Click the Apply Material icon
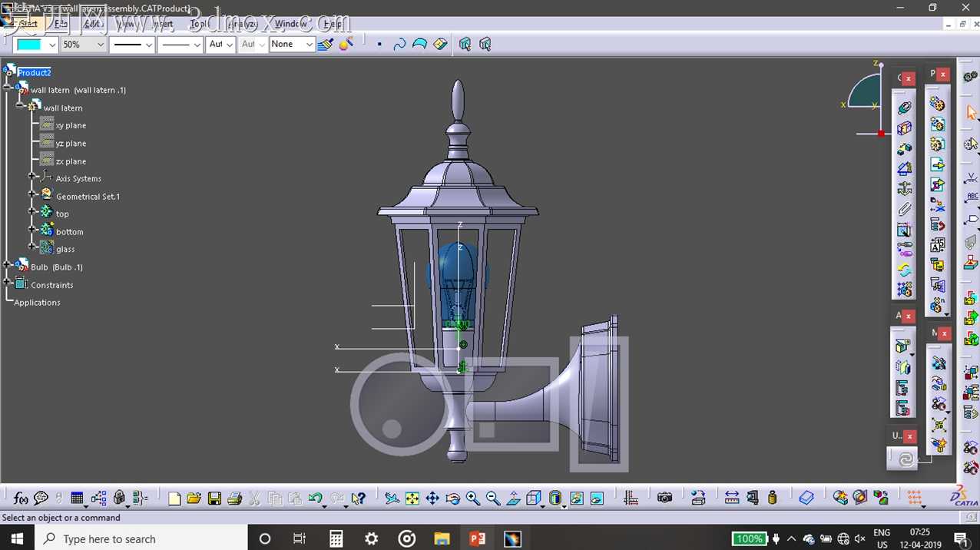The width and height of the screenshot is (980, 550). click(806, 499)
